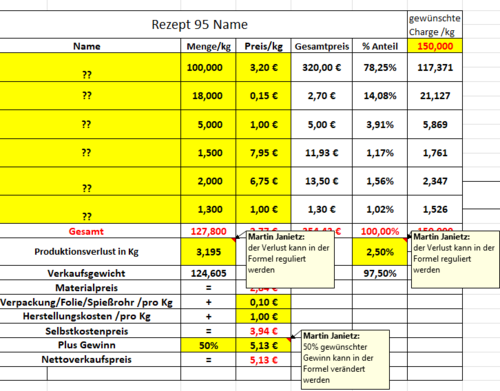500x391 pixels.
Task: Click the share cell 1,56%
Action: click(380, 181)
